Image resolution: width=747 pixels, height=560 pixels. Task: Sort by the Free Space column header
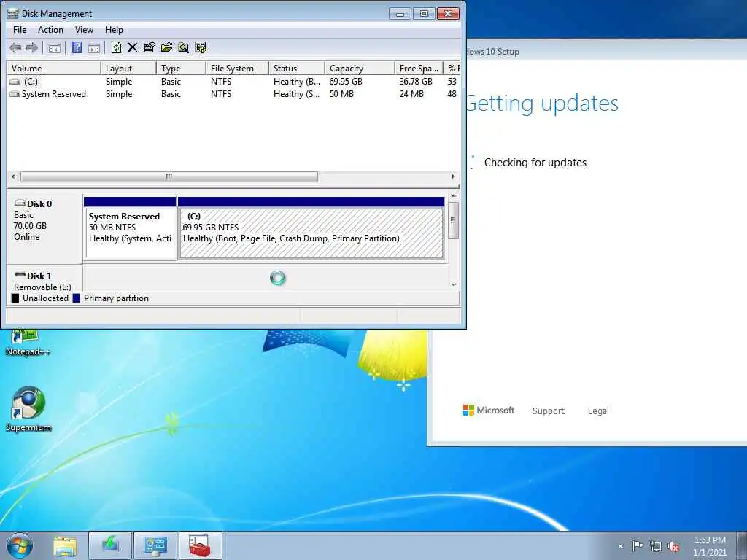tap(419, 68)
